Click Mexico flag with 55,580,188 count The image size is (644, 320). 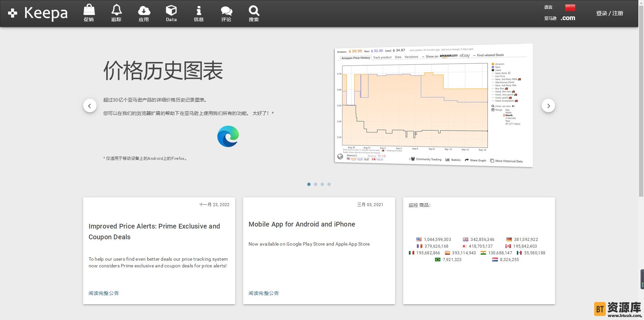point(531,253)
